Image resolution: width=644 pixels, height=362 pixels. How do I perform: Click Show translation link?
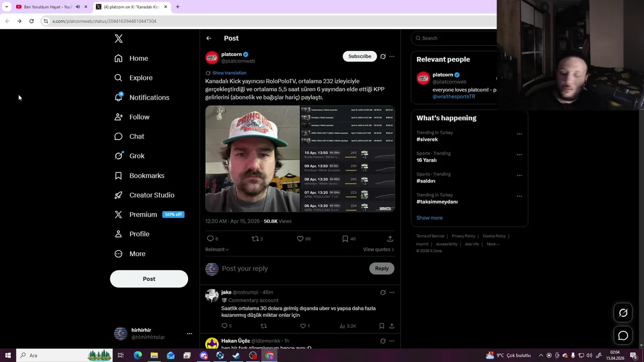pos(229,73)
